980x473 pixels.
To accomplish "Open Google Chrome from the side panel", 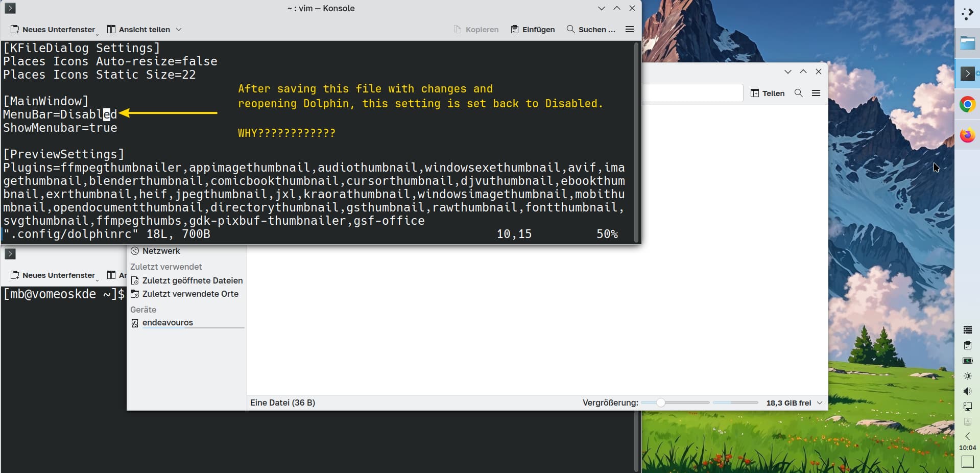I will point(967,105).
